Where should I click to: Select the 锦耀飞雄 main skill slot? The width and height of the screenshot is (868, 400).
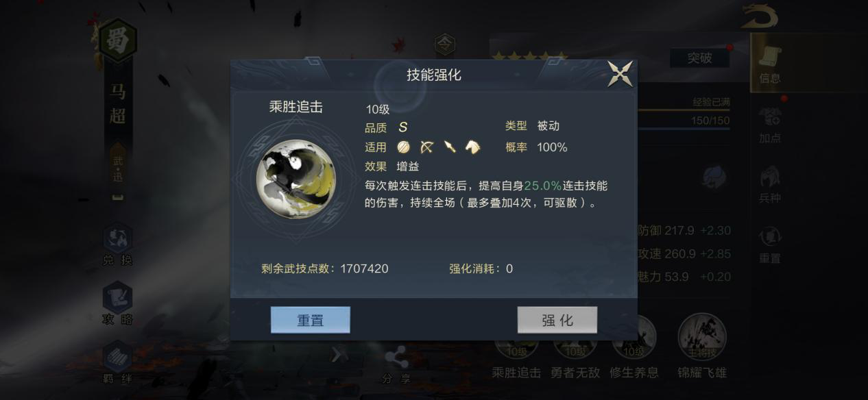(701, 347)
